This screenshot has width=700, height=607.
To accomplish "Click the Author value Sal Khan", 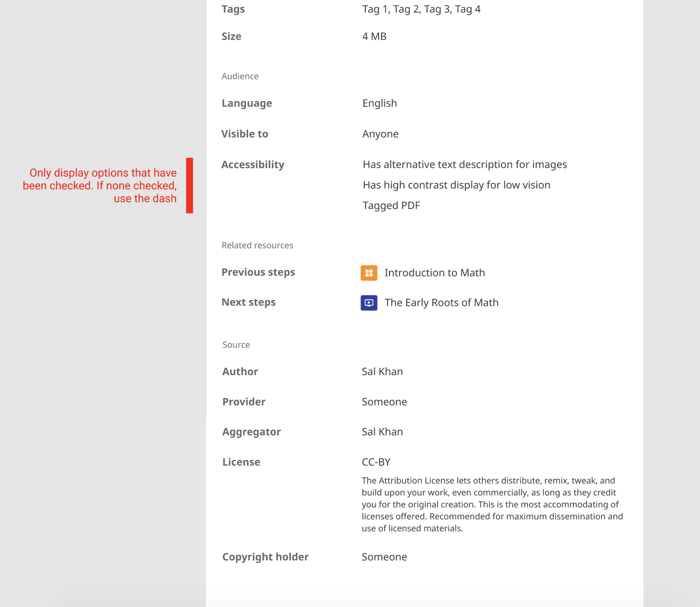I will (382, 372).
